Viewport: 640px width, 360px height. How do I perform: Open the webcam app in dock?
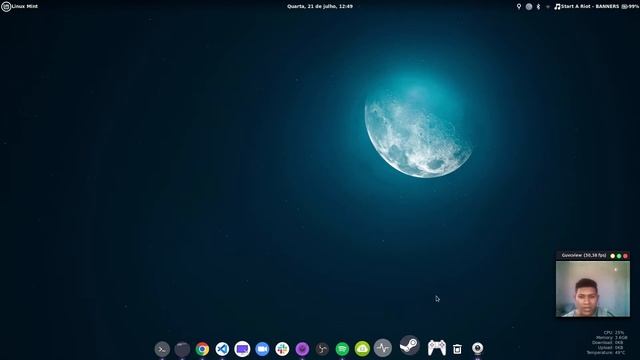478,349
